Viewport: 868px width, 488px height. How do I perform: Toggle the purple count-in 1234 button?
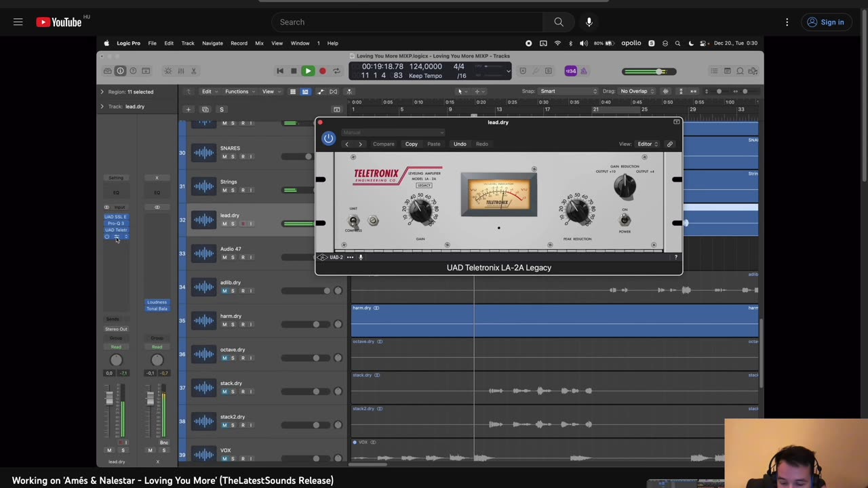(571, 71)
